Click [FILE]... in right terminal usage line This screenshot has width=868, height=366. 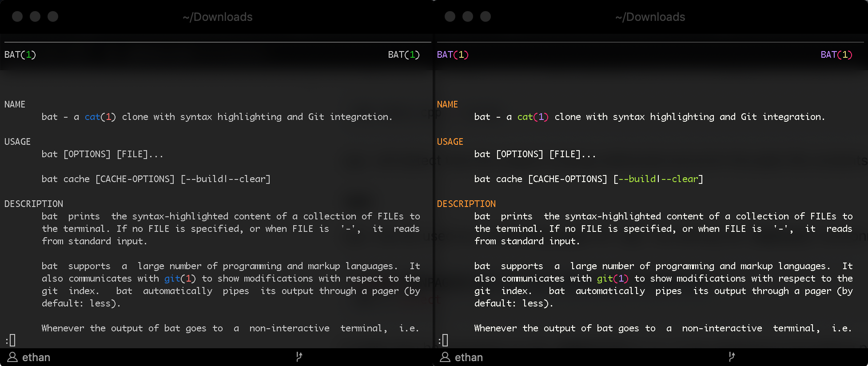pyautogui.click(x=573, y=154)
